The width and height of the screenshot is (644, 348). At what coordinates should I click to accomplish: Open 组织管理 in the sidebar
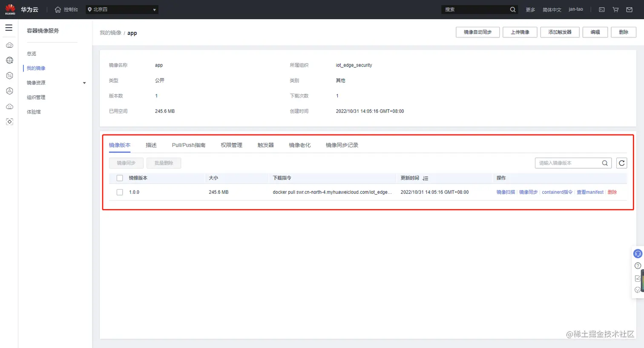pyautogui.click(x=36, y=97)
